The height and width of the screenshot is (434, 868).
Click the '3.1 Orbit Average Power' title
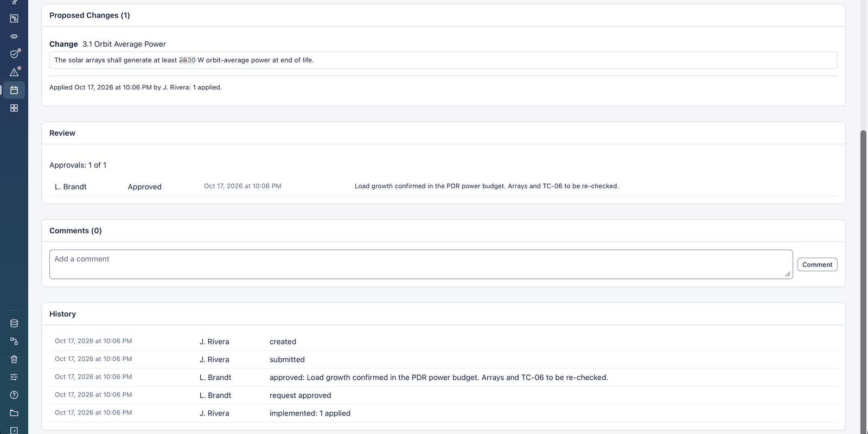[x=124, y=44]
